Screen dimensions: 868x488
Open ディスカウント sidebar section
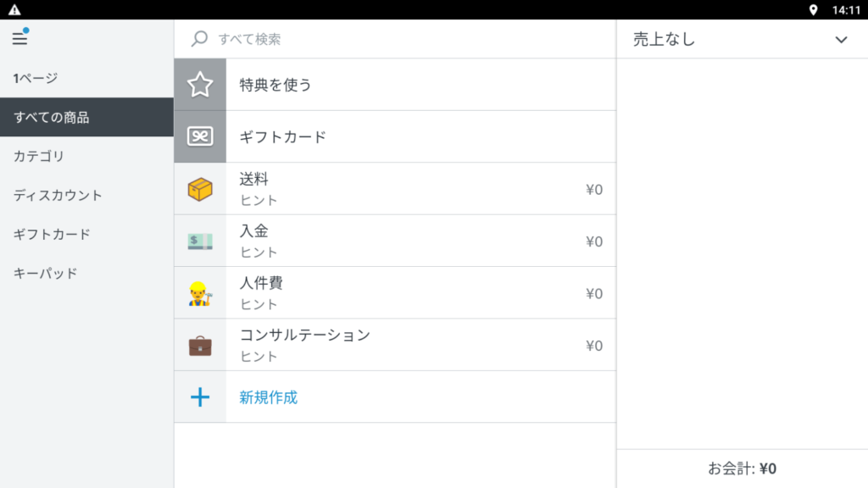58,195
